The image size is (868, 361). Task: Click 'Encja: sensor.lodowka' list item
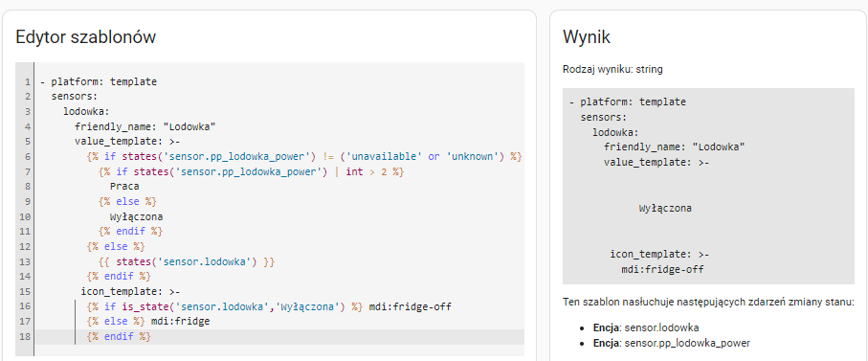tap(646, 327)
